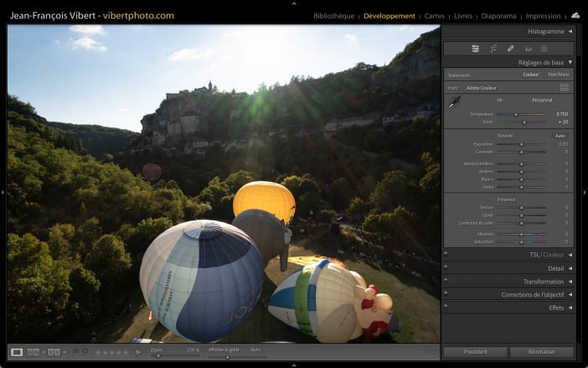The image size is (588, 368).
Task: Toggle the TSL/Couleur panel switch
Action: point(446,254)
